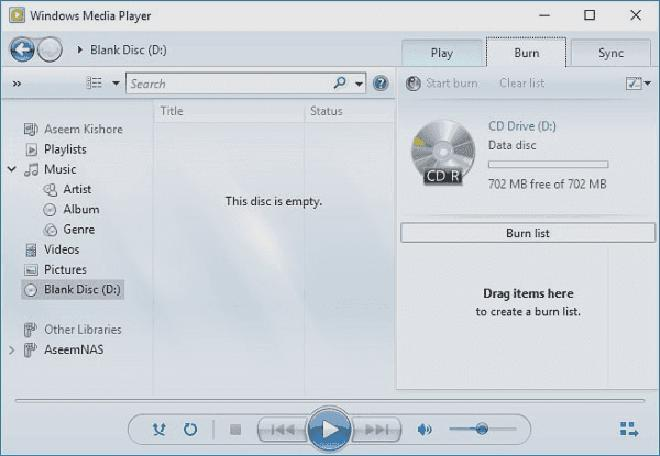Select Pictures in the navigation tree
The image size is (660, 456).
point(65,269)
